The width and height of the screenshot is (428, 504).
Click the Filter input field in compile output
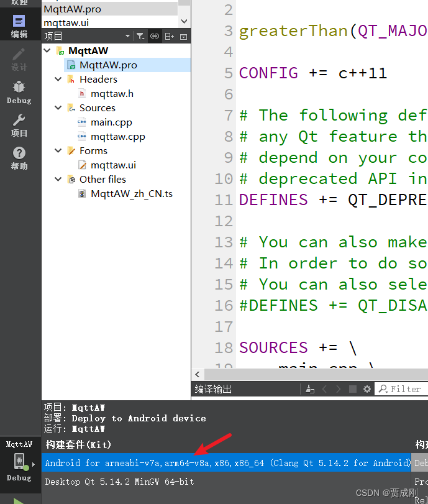[x=402, y=389]
